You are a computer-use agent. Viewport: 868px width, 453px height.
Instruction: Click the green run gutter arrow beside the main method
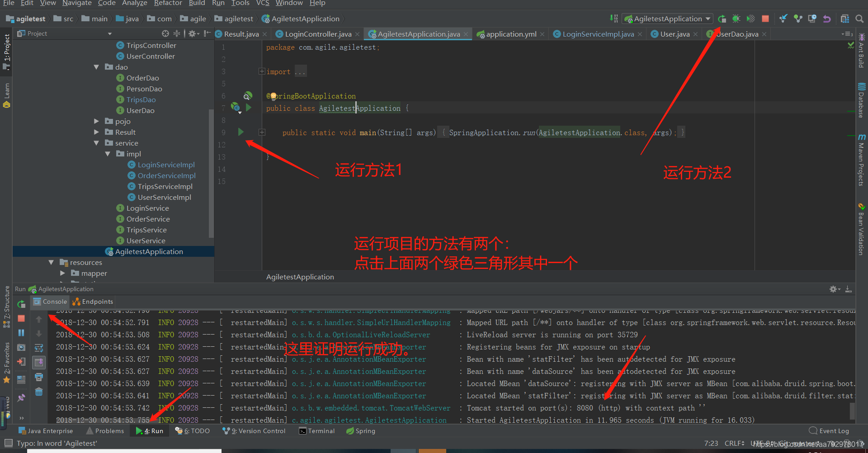pos(241,132)
